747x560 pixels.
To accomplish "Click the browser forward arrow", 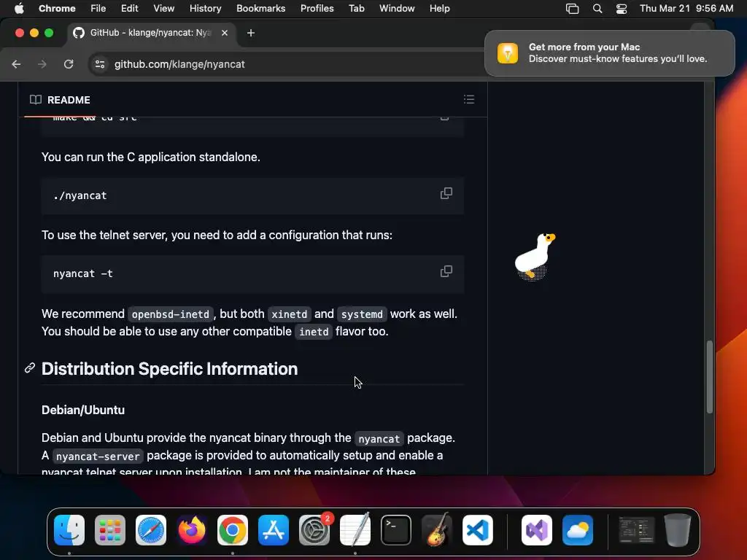I will click(42, 64).
